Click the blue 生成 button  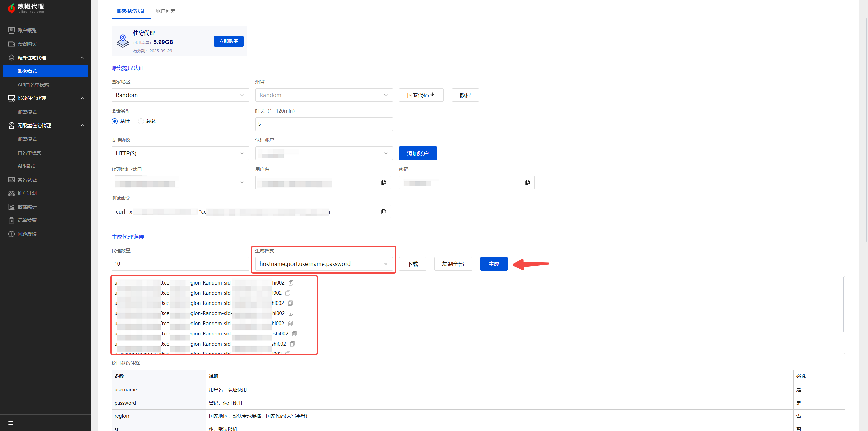pos(494,264)
